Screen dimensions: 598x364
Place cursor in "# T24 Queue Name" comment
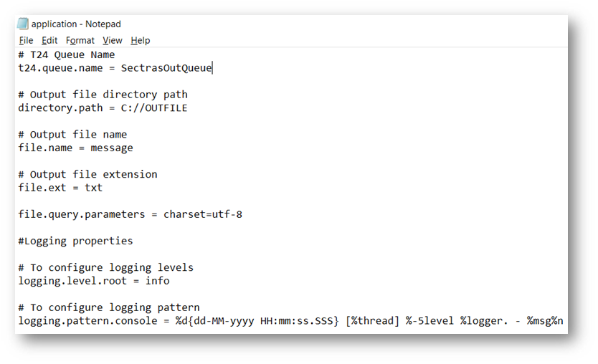point(67,54)
